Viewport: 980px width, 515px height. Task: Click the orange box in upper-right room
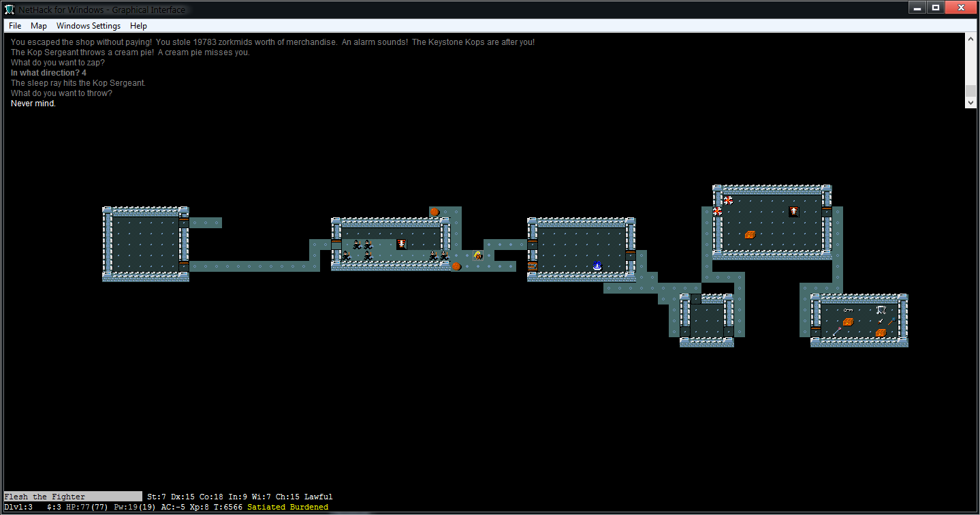[x=750, y=234]
